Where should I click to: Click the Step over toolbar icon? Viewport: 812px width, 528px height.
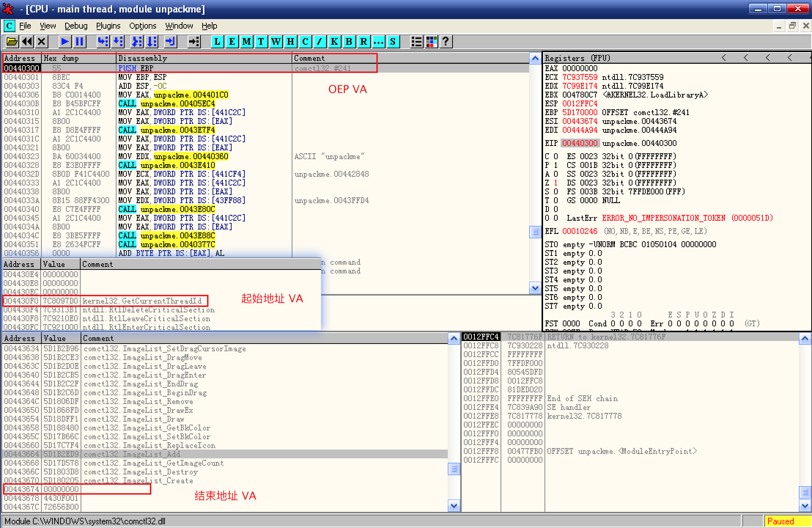(x=118, y=41)
